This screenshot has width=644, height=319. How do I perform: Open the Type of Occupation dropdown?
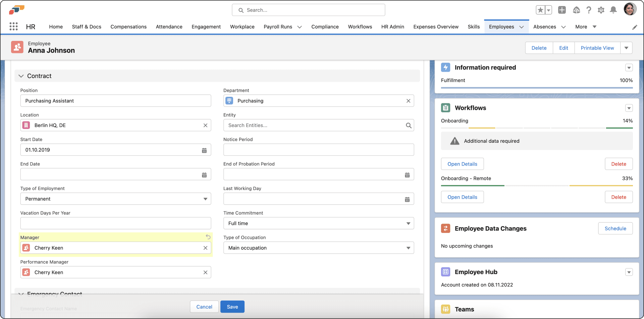(319, 248)
